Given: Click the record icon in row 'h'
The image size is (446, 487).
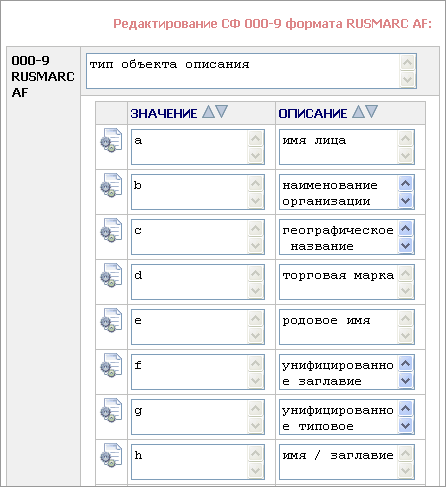Looking at the screenshot, I should click(111, 455).
